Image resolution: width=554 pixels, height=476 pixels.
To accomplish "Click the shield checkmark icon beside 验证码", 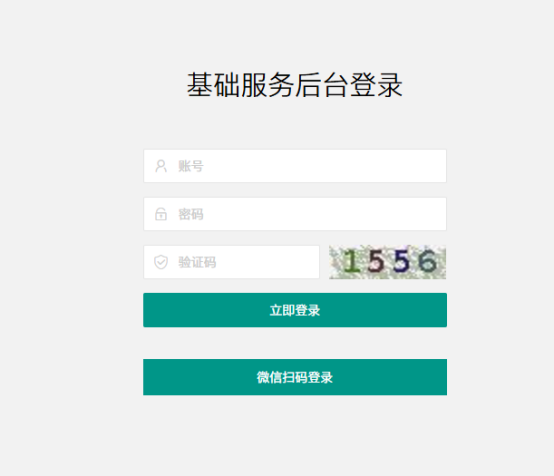I will tap(161, 262).
